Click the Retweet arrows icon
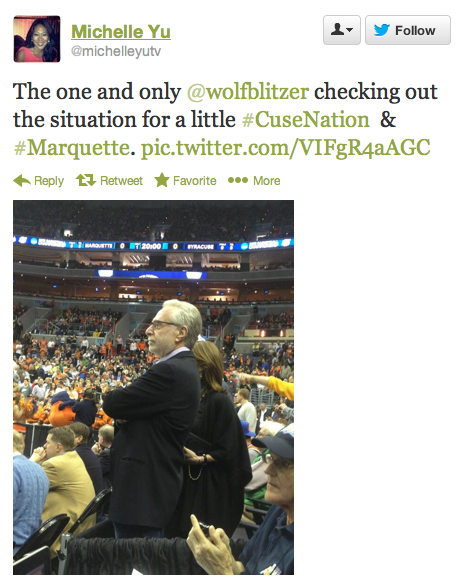The height and width of the screenshot is (586, 463). 86,181
